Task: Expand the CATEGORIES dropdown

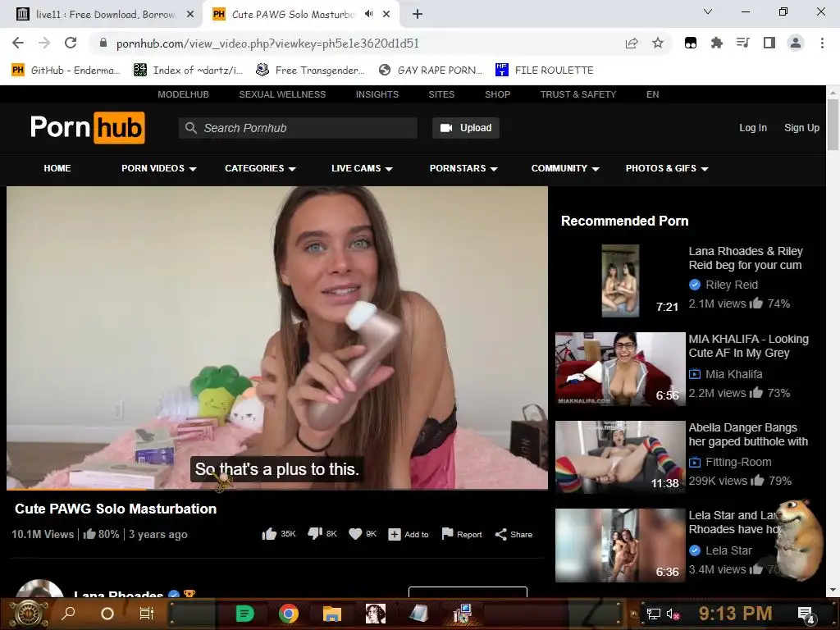Action: (260, 168)
